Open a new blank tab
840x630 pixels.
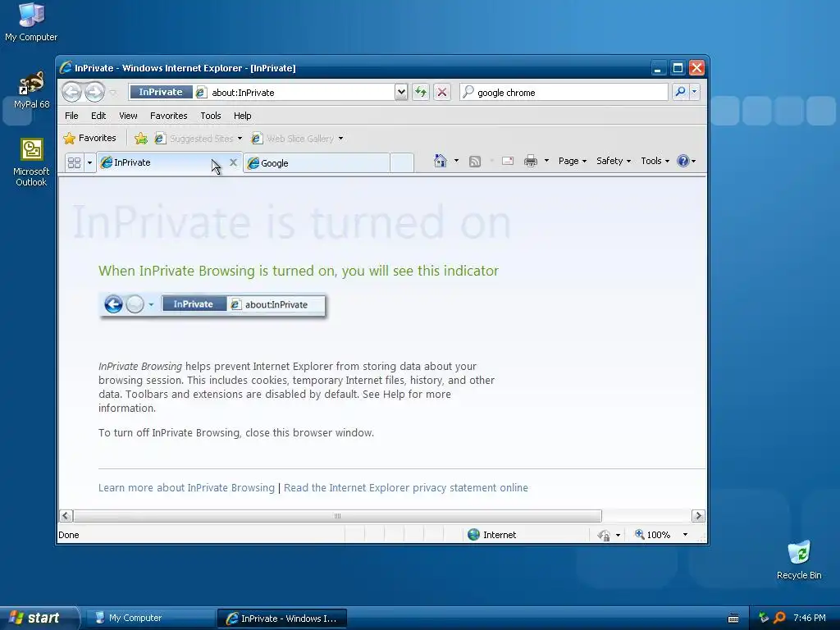402,163
